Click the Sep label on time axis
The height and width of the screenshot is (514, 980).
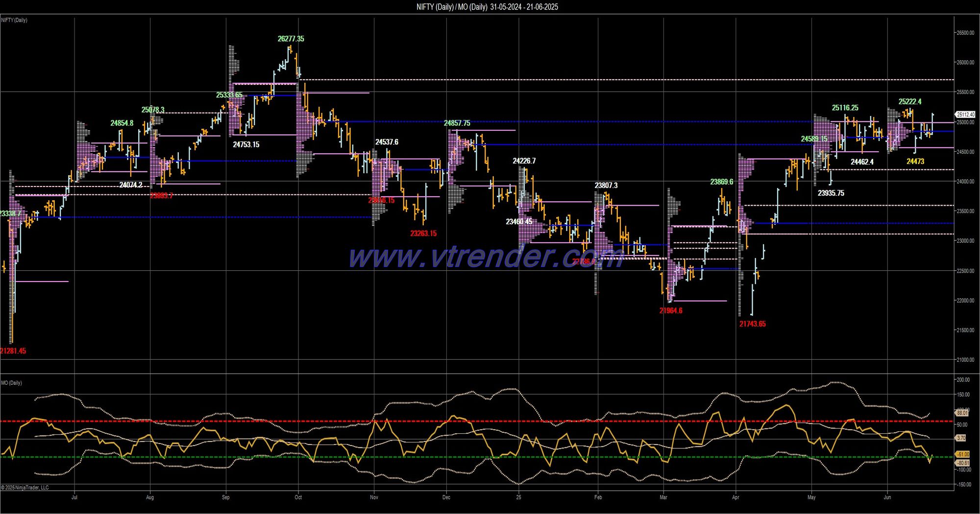coord(225,497)
